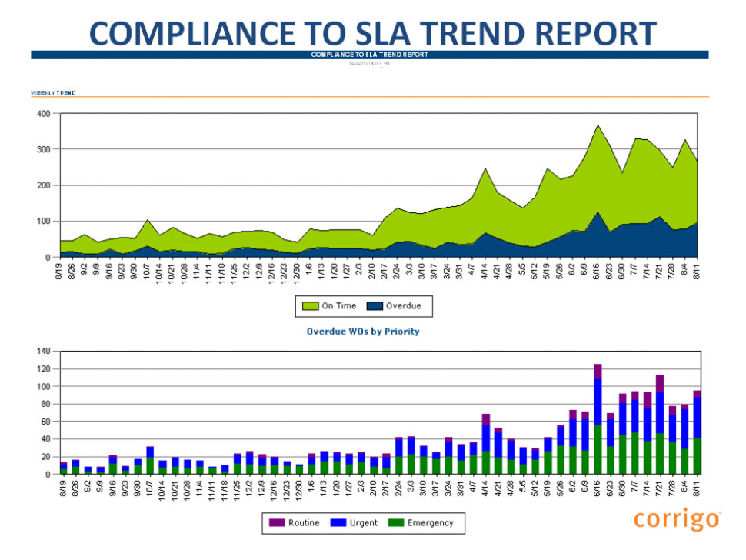
Task: Click the 8/19 date label on bottom chart
Action: (x=63, y=488)
